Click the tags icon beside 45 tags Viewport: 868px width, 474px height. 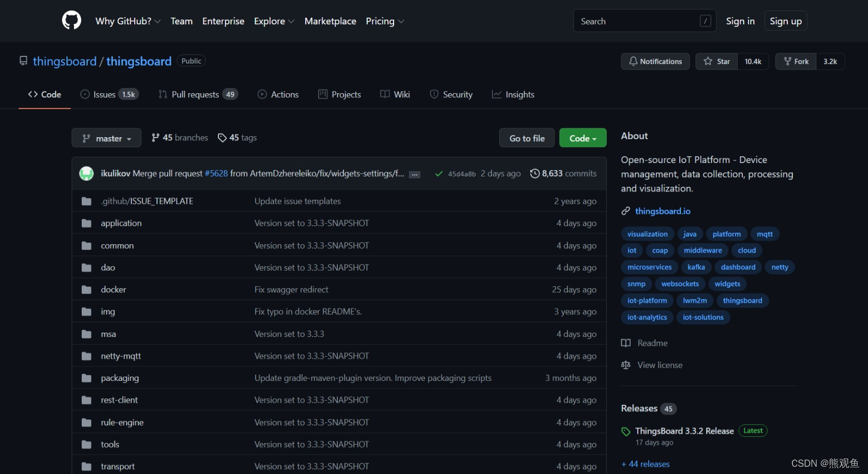click(x=222, y=138)
